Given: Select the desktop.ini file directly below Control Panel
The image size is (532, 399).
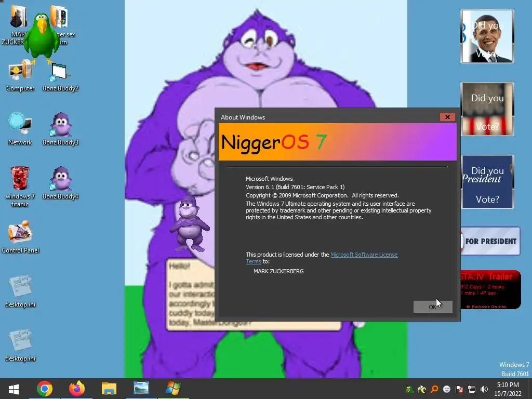Looking at the screenshot, I should [x=20, y=291].
